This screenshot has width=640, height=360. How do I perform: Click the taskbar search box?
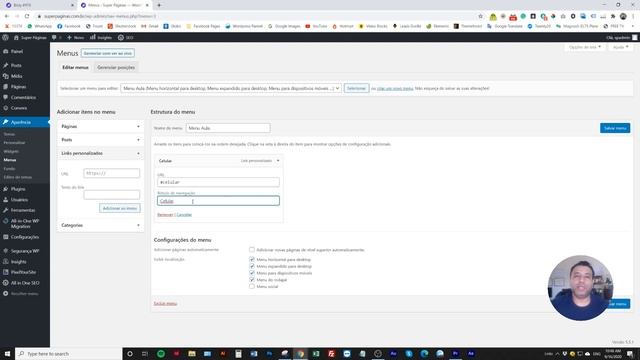pyautogui.click(x=69, y=354)
